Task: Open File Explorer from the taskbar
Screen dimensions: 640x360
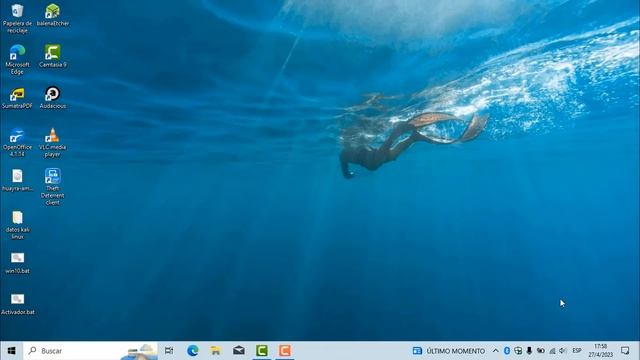Action: coord(216,351)
